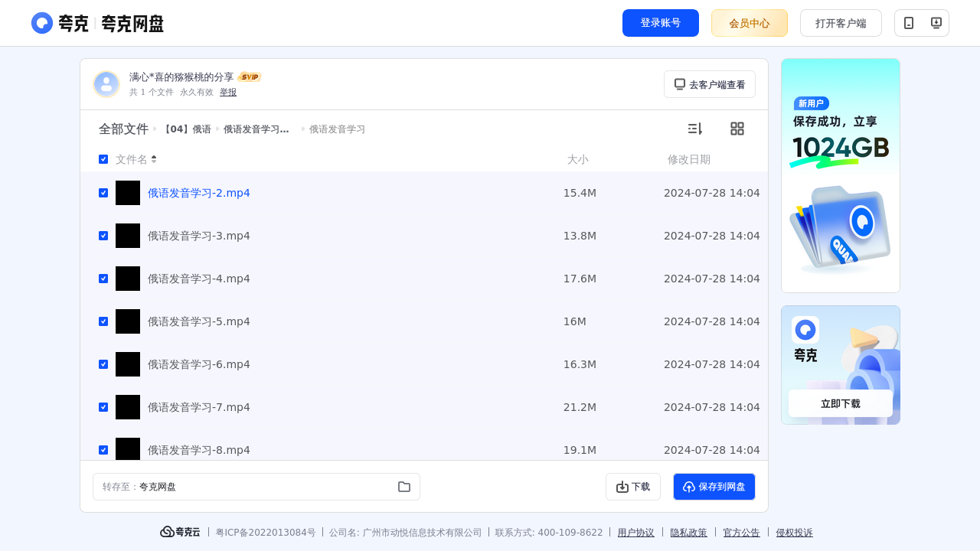Uncheck 俄语发音学习-2.mp4 checkbox

tap(103, 193)
